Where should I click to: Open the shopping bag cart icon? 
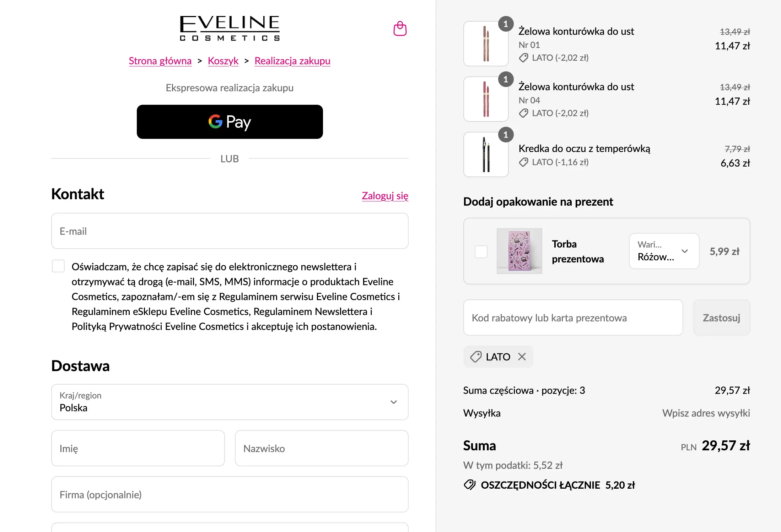tap(400, 29)
